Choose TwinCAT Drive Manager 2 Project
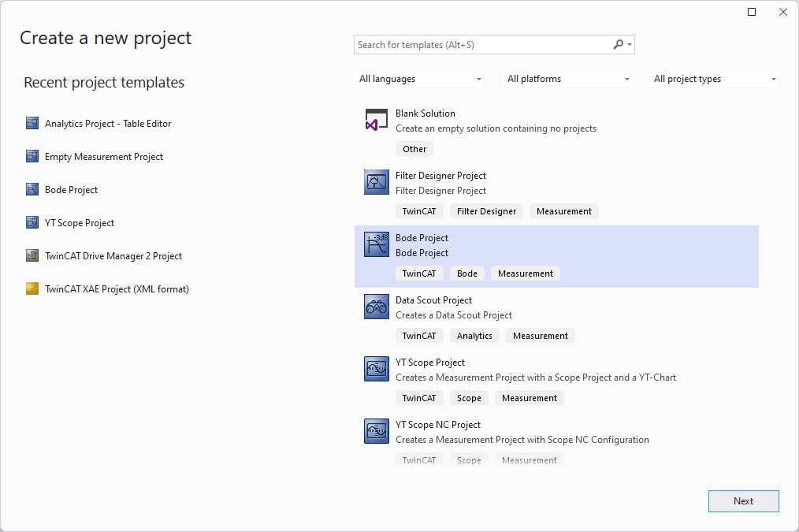799x532 pixels. (x=113, y=256)
